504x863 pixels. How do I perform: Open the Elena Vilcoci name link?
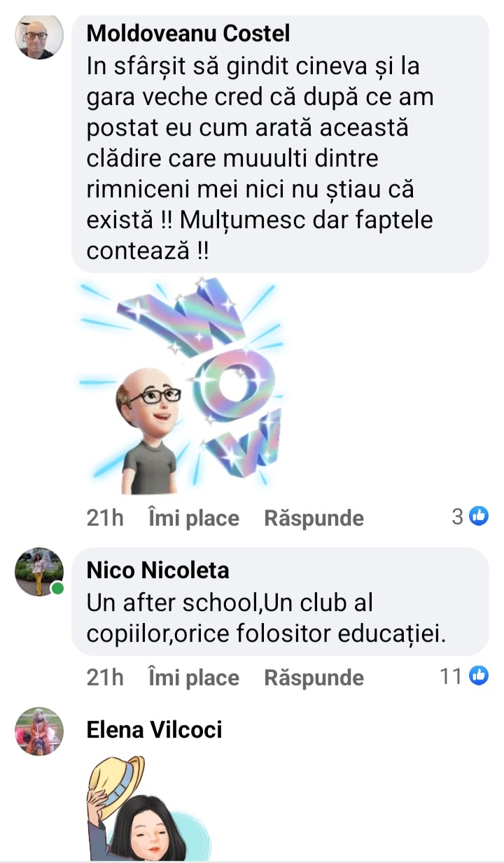click(x=154, y=730)
